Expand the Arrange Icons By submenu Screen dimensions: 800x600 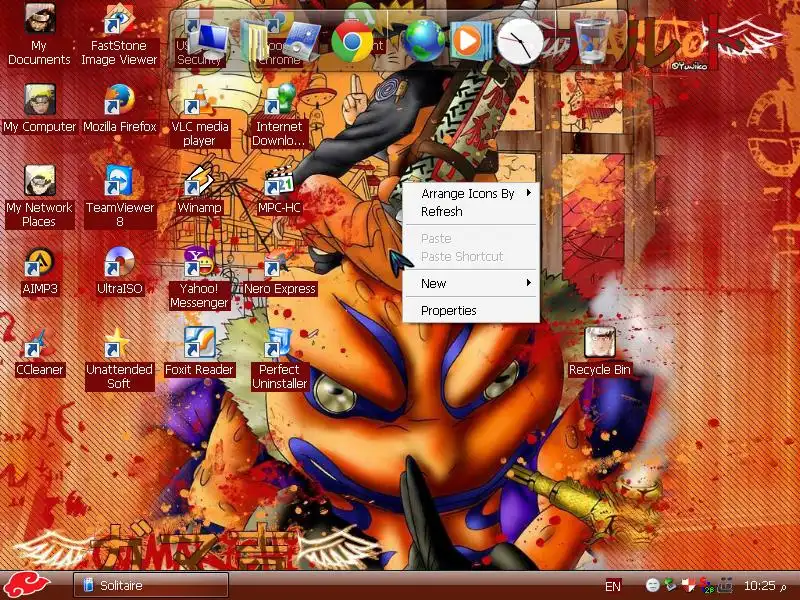tap(471, 193)
